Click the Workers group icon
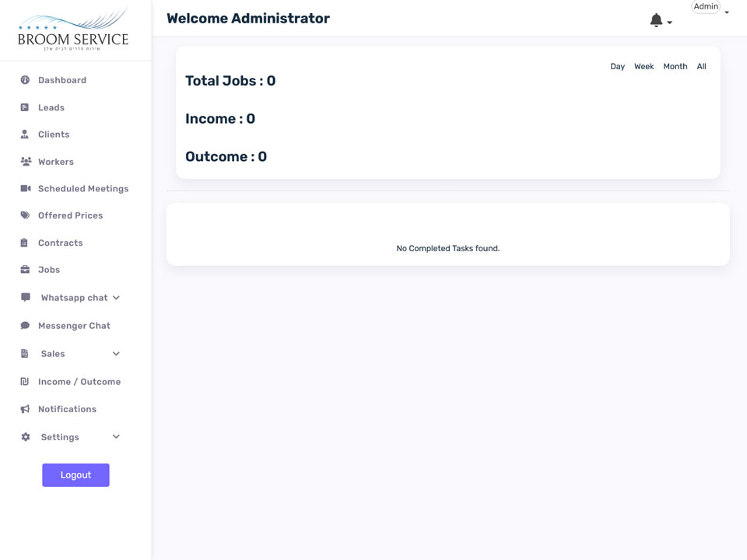747x560 pixels. (x=26, y=162)
